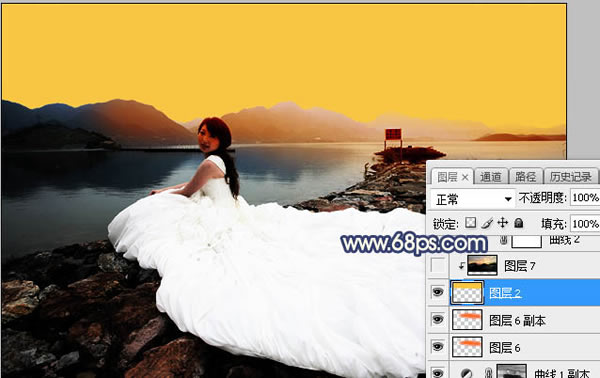Viewport: 600px width, 378px height.
Task: Click the lock position move icon
Action: pos(502,223)
